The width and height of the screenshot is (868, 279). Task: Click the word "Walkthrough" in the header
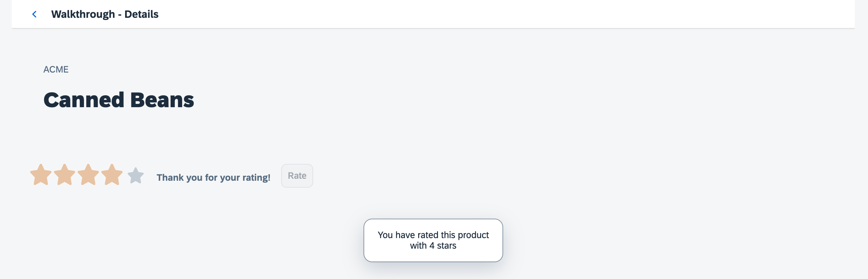(83, 14)
